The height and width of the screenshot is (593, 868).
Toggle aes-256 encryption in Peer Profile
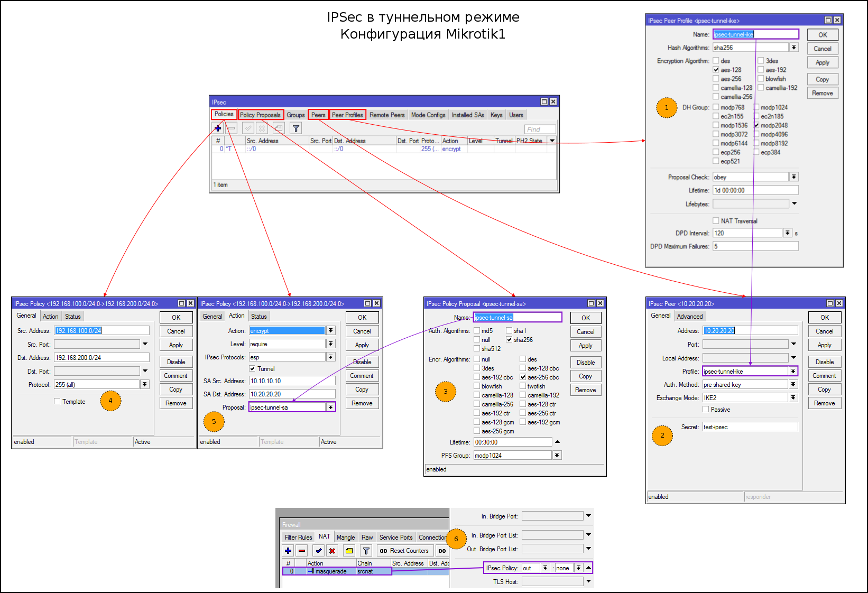coord(716,79)
